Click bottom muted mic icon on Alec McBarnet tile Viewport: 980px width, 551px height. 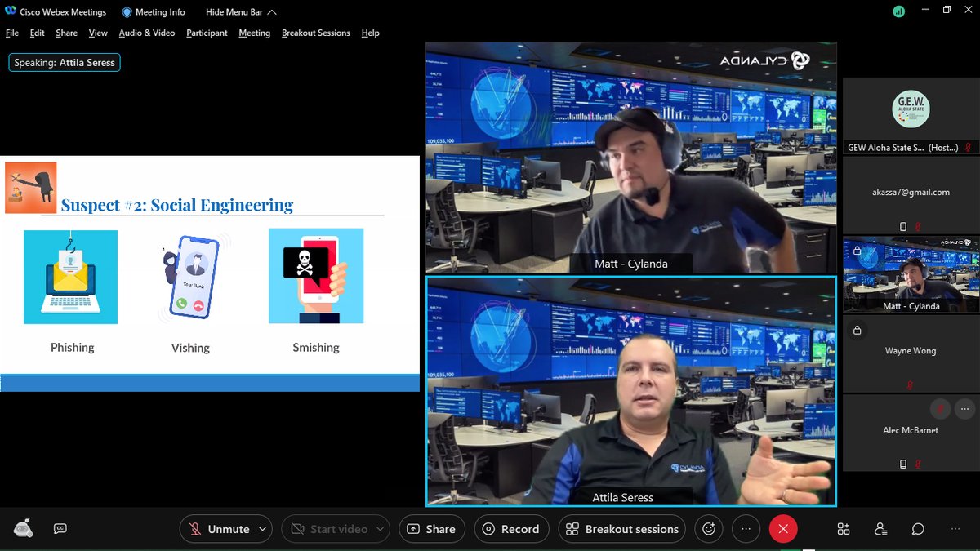click(x=918, y=464)
